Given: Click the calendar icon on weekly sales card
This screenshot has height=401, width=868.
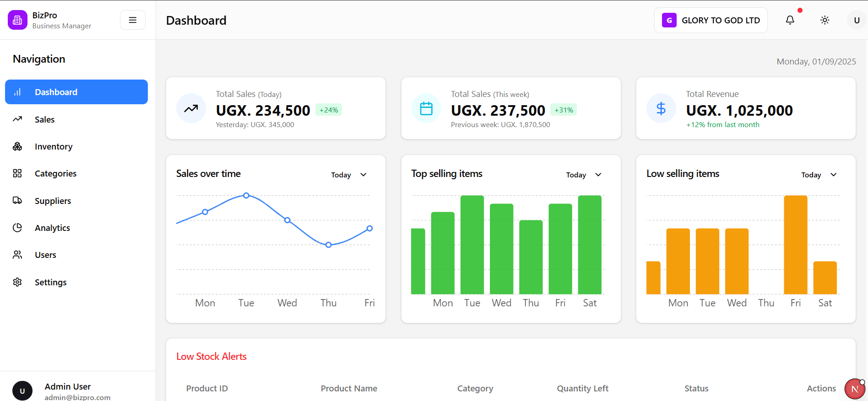Looking at the screenshot, I should coord(426,108).
